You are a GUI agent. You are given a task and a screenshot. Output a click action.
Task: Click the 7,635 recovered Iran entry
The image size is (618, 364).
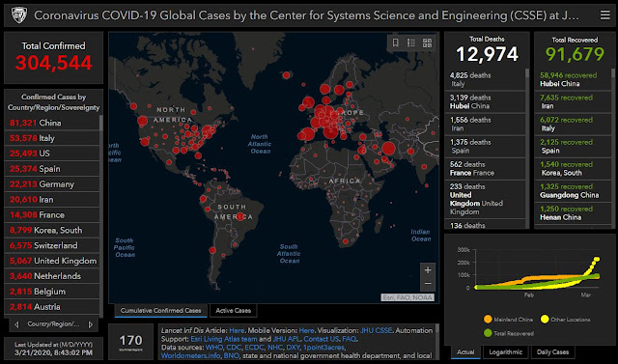pos(573,101)
